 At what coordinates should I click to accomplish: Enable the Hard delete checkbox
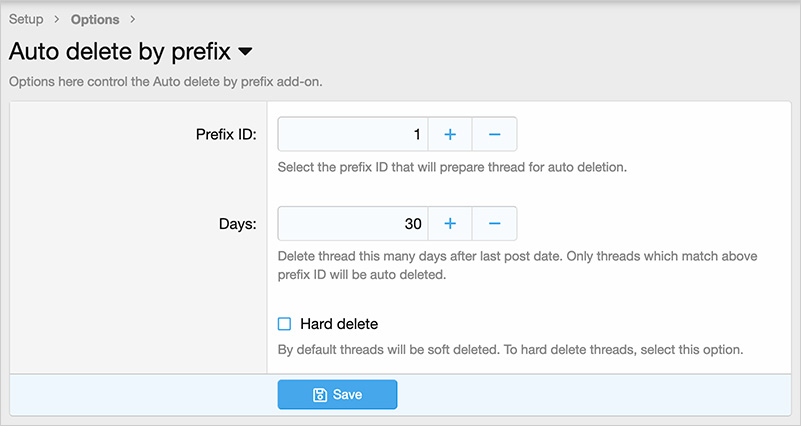(285, 324)
